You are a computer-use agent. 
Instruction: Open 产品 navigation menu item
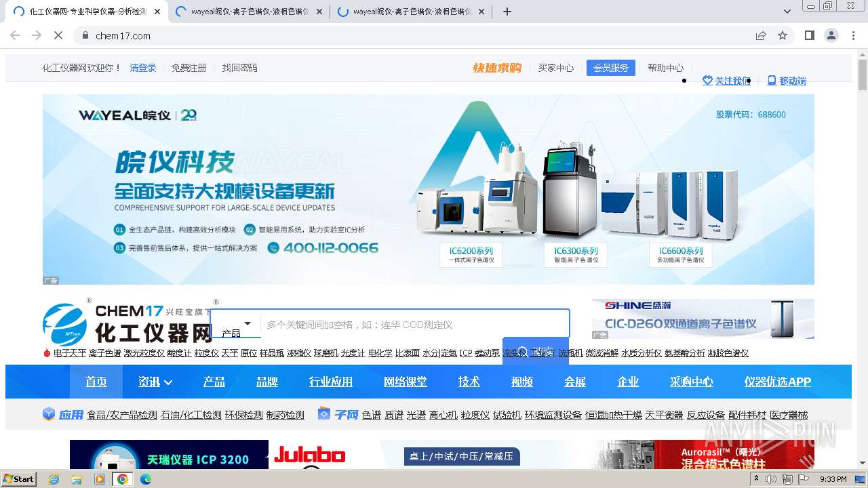tap(214, 382)
